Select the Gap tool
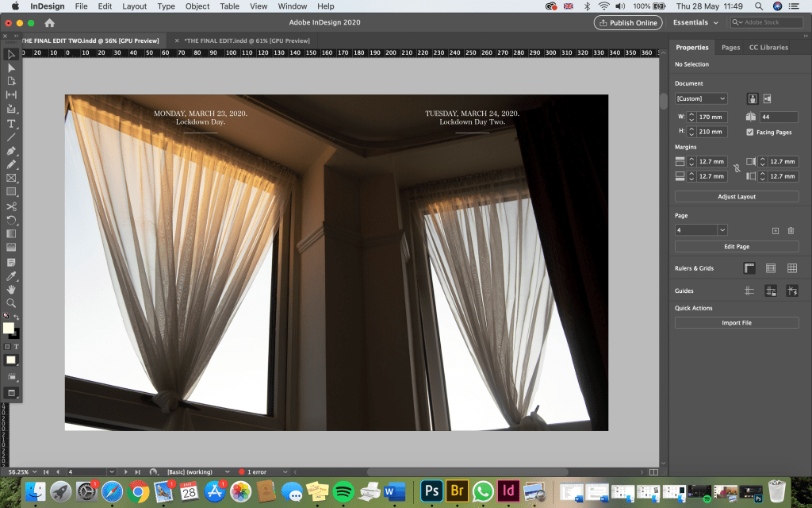The height and width of the screenshot is (508, 812). pos(11,95)
